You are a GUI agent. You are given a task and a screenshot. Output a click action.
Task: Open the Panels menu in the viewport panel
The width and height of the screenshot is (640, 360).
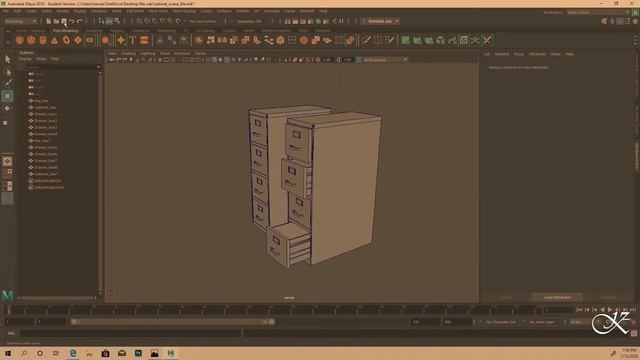pyautogui.click(x=200, y=53)
